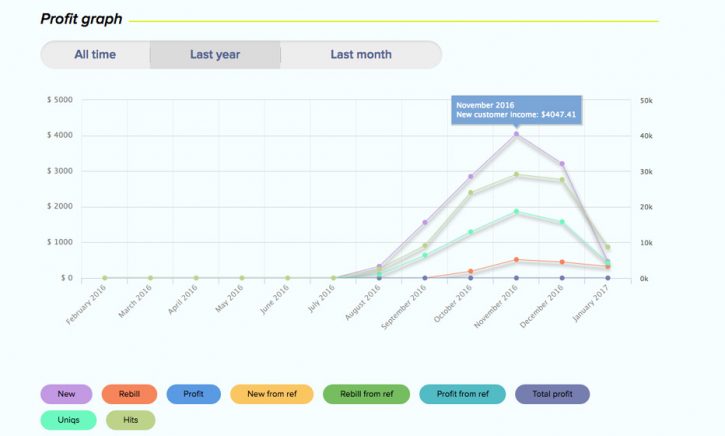Click the November 2016 Uniqs mint point
Screen dimensions: 725x436
pos(516,212)
